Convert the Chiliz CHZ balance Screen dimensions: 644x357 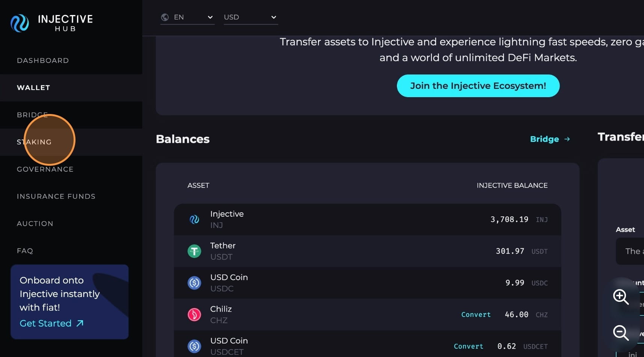pos(476,315)
